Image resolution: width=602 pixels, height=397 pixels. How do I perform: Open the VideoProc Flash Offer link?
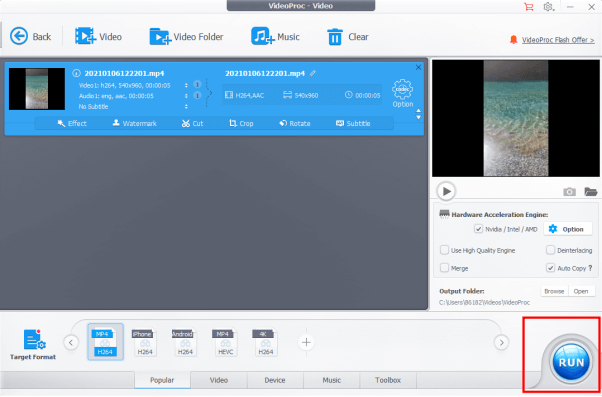tap(558, 40)
